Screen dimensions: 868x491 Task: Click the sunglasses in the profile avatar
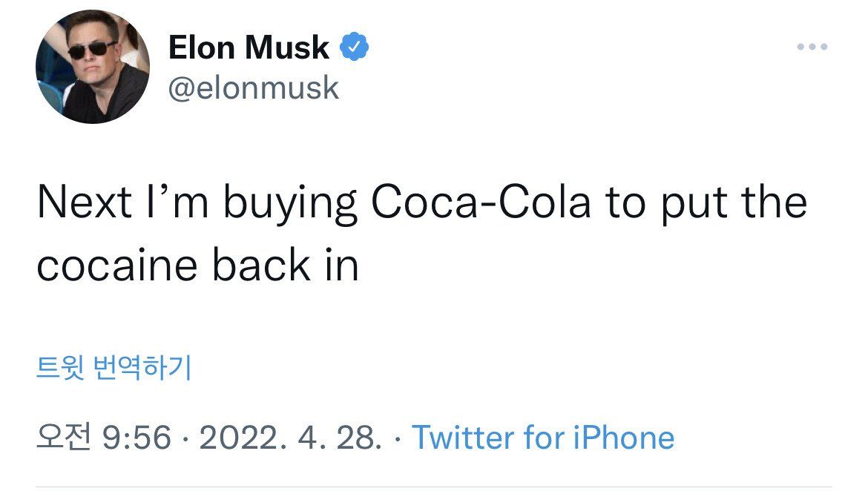tap(87, 50)
